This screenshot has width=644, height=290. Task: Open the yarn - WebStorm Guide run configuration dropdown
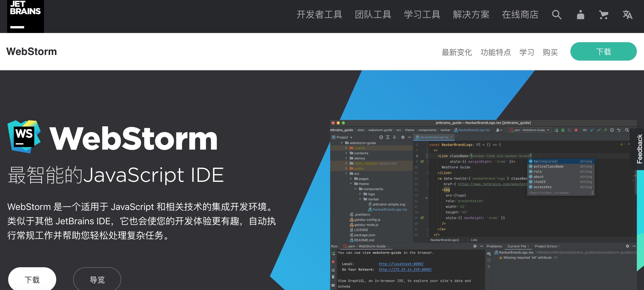pos(529,130)
